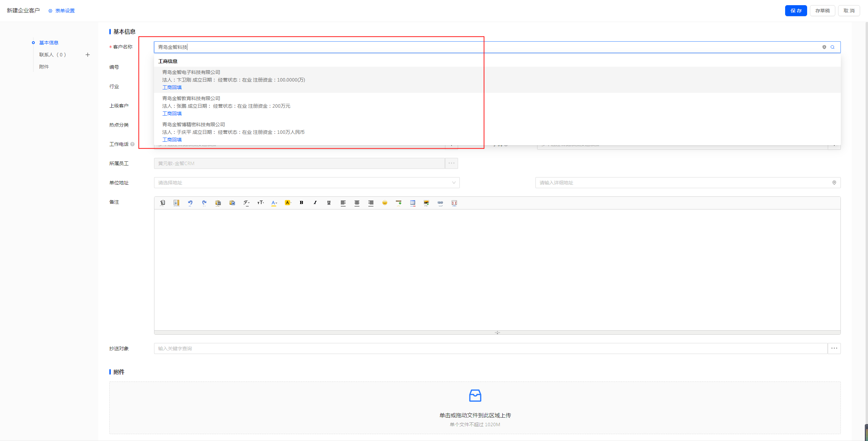Screen dimensions: 868x441
Task: Select 青岛金智博精密科技有限公司 suggestion
Action: point(194,125)
